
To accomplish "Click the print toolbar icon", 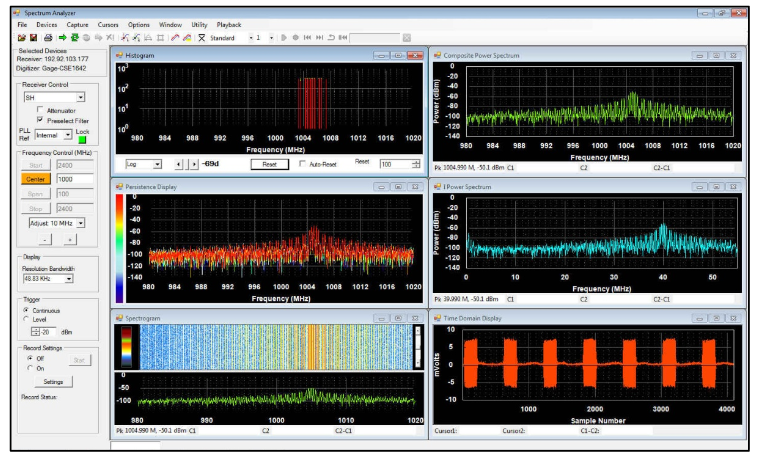I will point(47,37).
